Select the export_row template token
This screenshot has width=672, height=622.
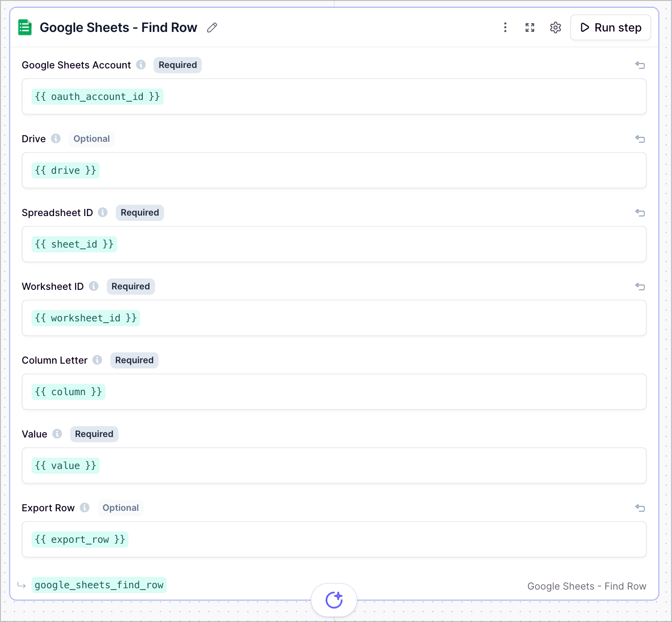[x=80, y=539]
